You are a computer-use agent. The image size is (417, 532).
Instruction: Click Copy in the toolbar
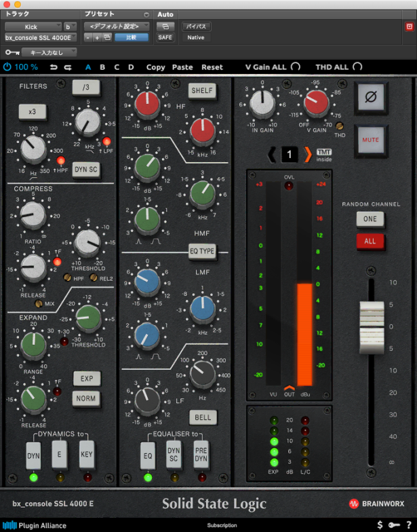click(156, 67)
